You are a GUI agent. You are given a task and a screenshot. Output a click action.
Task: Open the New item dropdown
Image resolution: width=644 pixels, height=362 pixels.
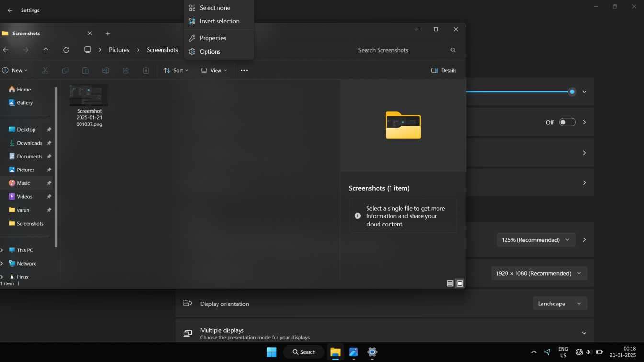point(15,70)
